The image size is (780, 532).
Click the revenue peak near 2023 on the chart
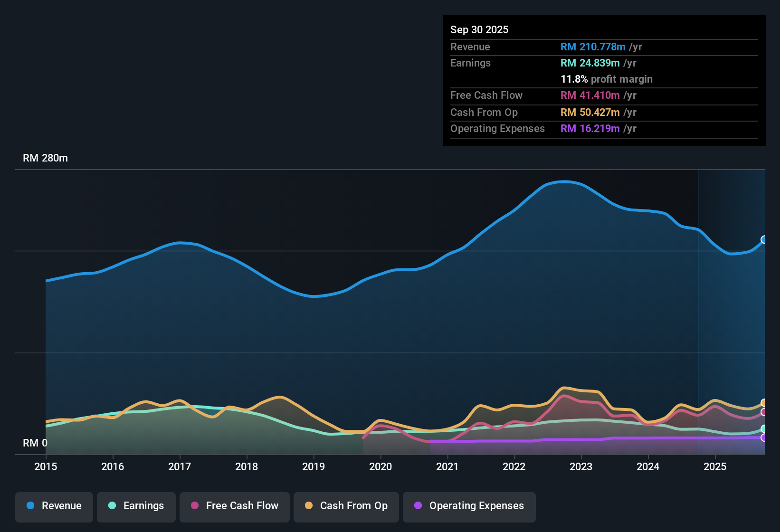[x=564, y=182]
